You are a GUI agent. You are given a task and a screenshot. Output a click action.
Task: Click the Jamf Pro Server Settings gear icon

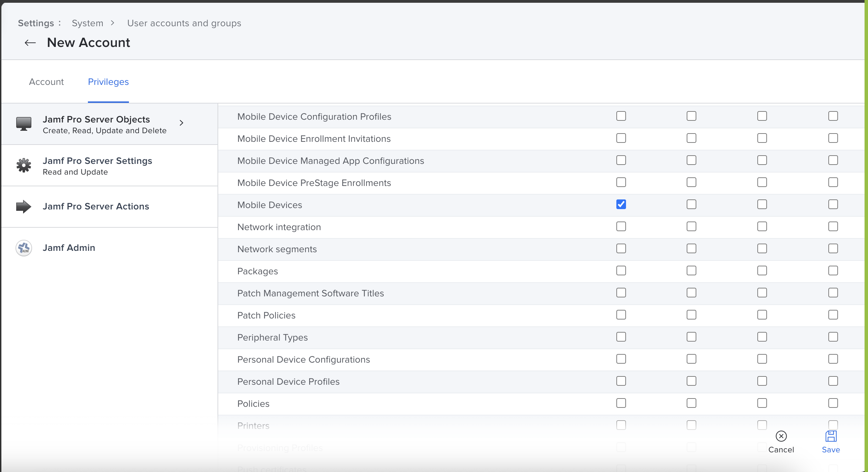pos(24,166)
